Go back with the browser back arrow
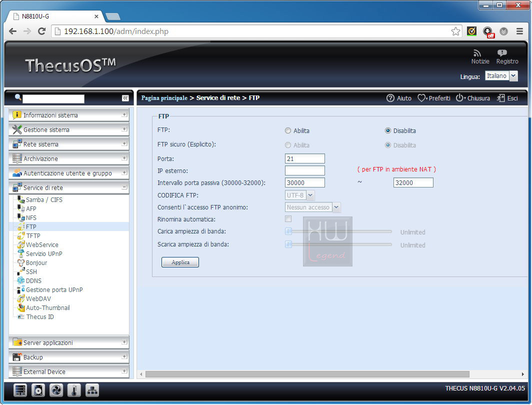This screenshot has width=532, height=405. coord(12,31)
